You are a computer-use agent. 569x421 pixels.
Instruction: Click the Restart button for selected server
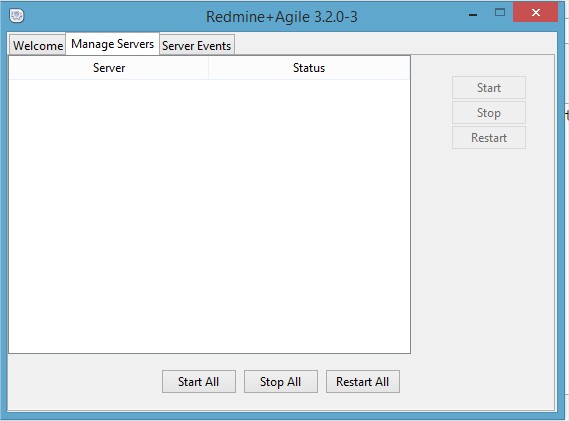(x=488, y=138)
